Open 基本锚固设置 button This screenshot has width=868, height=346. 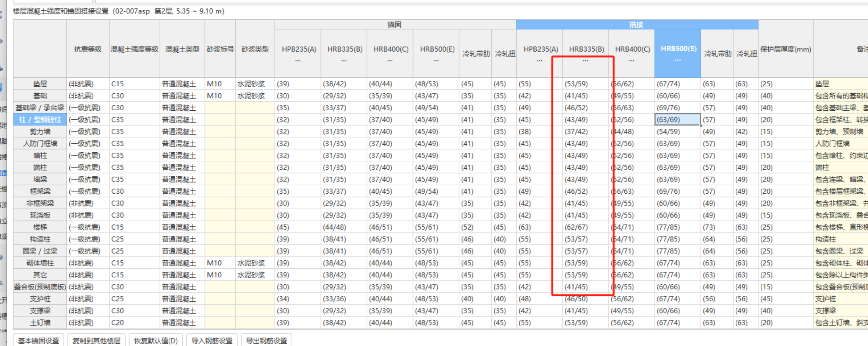pyautogui.click(x=39, y=340)
